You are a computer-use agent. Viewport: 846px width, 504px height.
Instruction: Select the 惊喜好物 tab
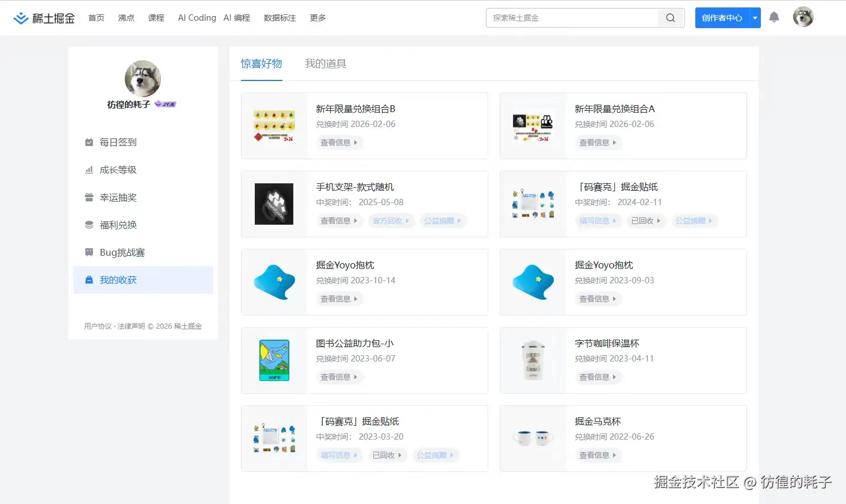[x=261, y=64]
